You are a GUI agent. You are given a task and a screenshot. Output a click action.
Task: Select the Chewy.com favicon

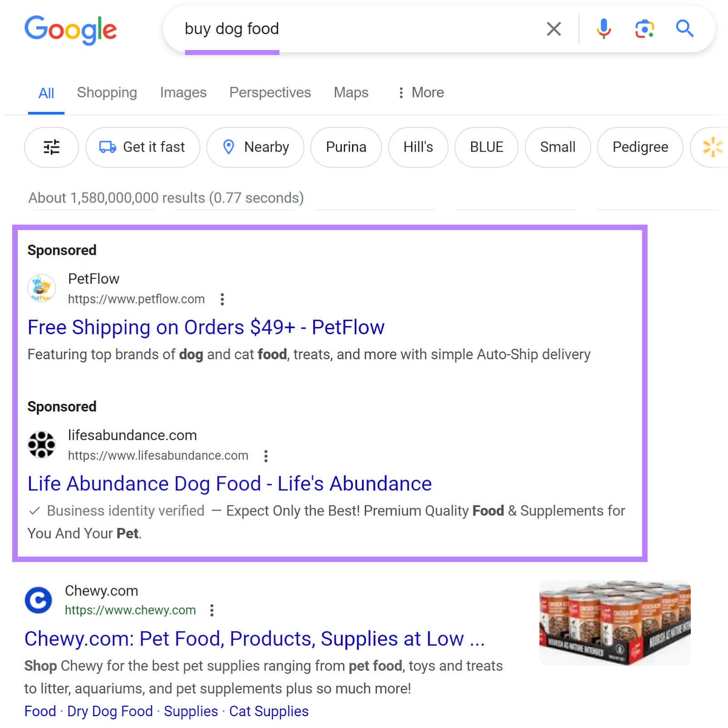[38, 600]
